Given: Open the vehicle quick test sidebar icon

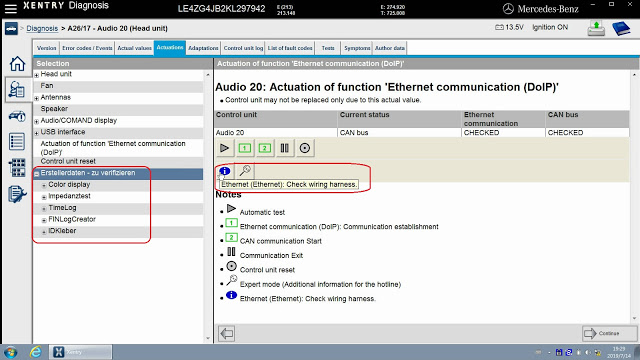Looking at the screenshot, I should [x=17, y=116].
